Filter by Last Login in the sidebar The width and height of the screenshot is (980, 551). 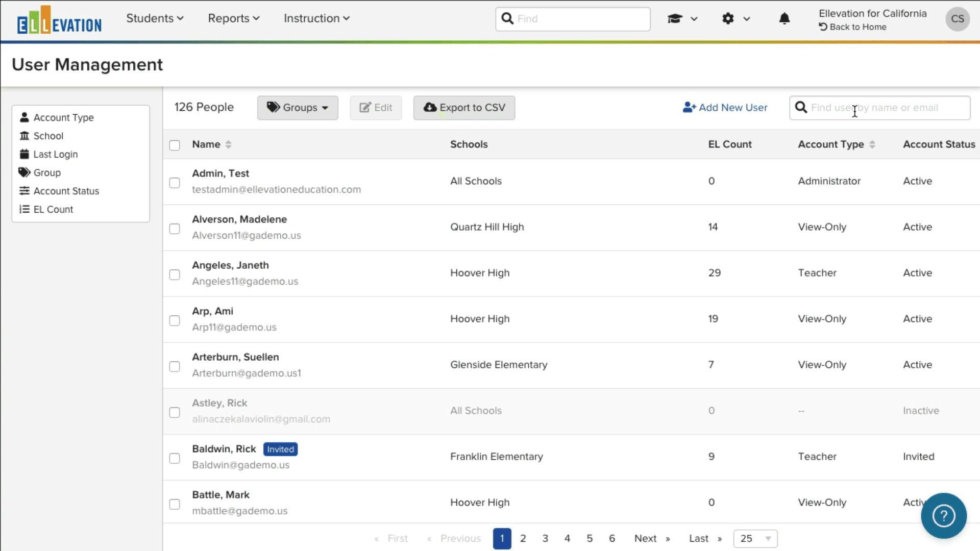pos(56,154)
